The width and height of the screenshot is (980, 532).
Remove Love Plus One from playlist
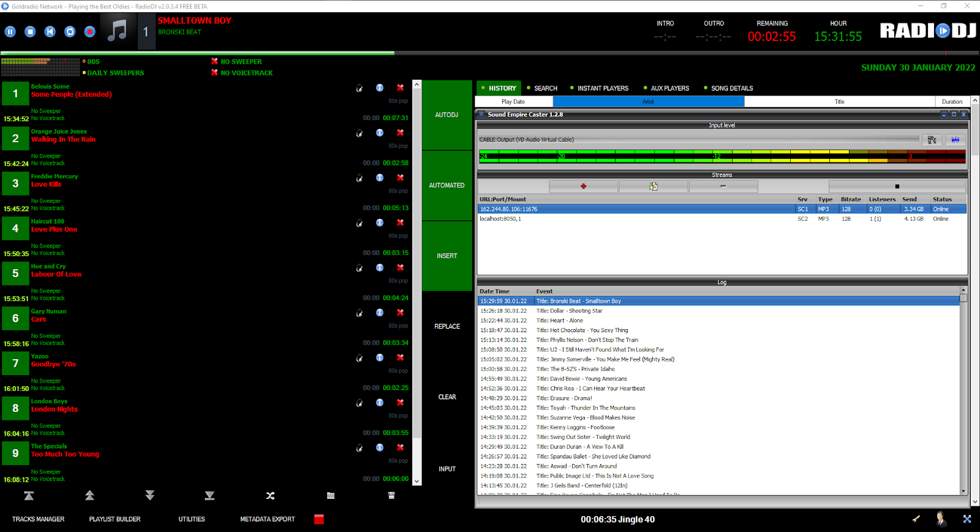pyautogui.click(x=400, y=222)
